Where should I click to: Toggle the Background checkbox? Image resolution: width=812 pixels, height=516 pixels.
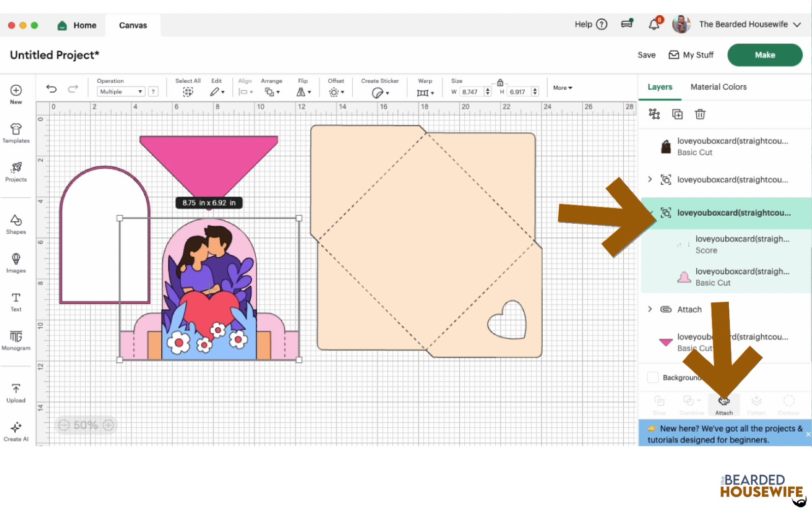(653, 377)
